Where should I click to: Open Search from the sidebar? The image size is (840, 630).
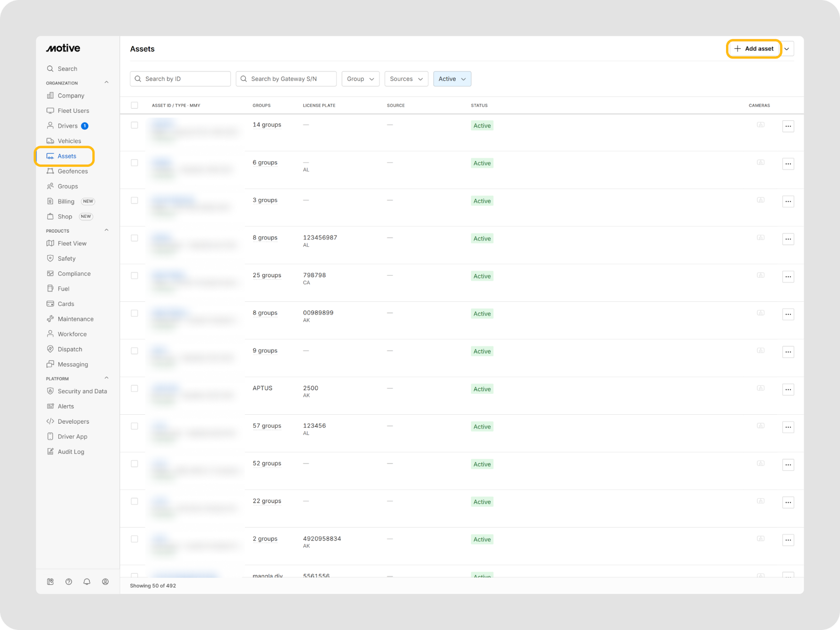point(67,69)
